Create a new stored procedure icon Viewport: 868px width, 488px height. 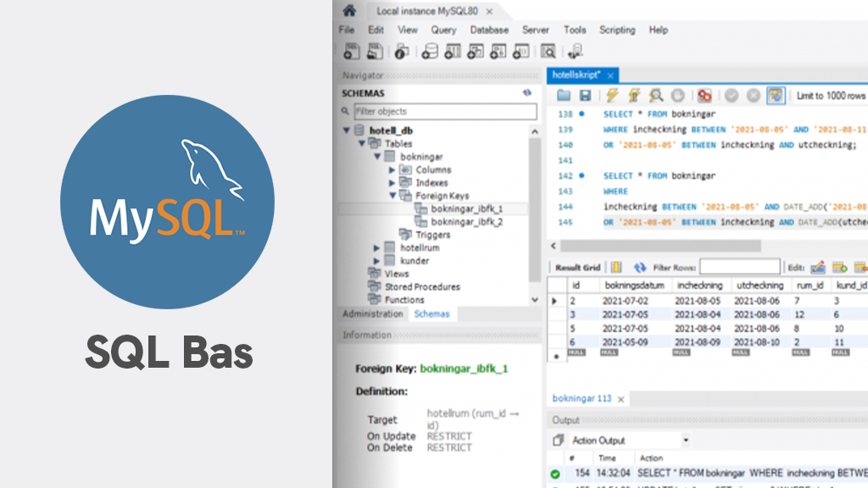pyautogui.click(x=498, y=52)
